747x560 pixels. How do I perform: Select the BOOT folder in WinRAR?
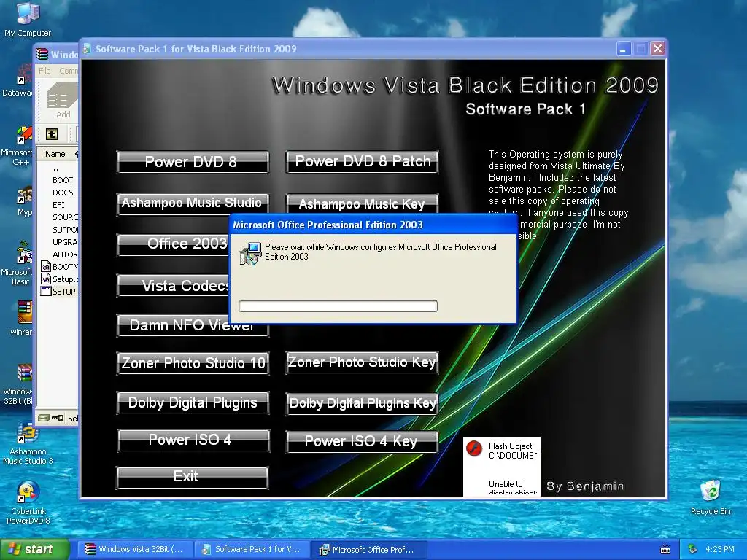click(x=63, y=180)
